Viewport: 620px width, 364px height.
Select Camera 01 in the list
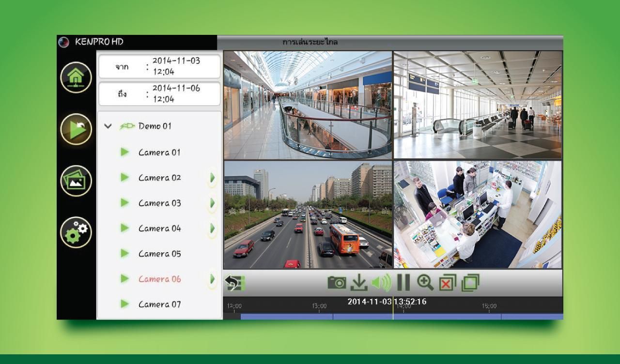159,152
